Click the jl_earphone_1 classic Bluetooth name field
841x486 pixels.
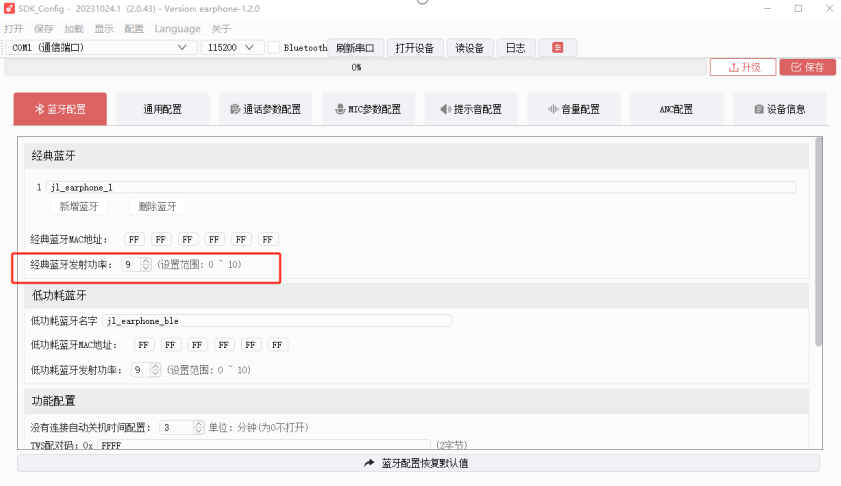pyautogui.click(x=420, y=187)
